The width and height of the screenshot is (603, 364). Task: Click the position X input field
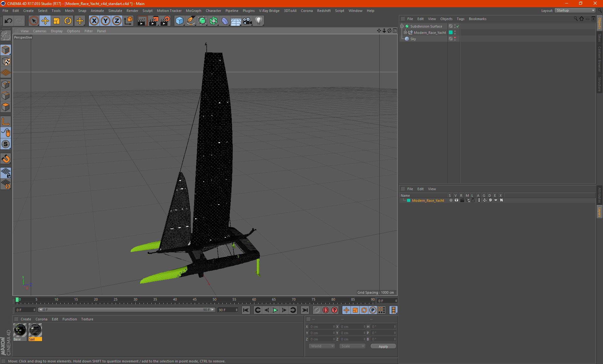323,327
